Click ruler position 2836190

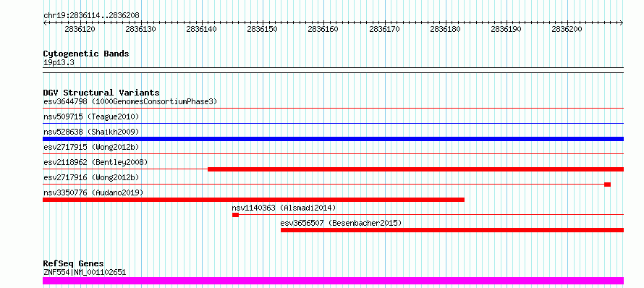[x=506, y=29]
